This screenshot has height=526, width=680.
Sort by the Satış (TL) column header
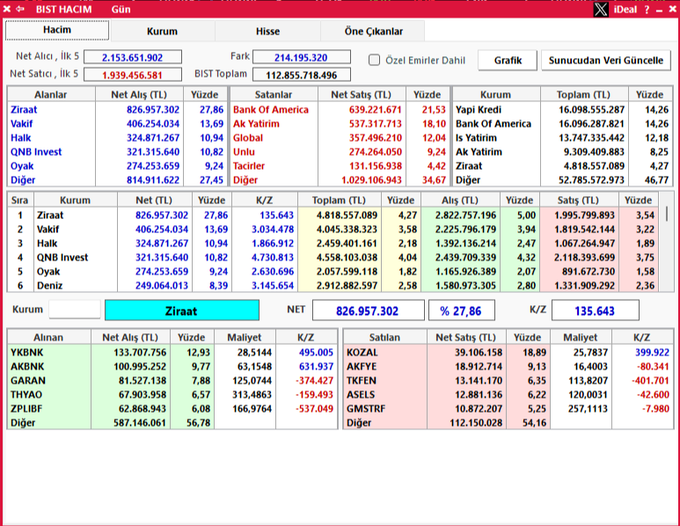578,200
